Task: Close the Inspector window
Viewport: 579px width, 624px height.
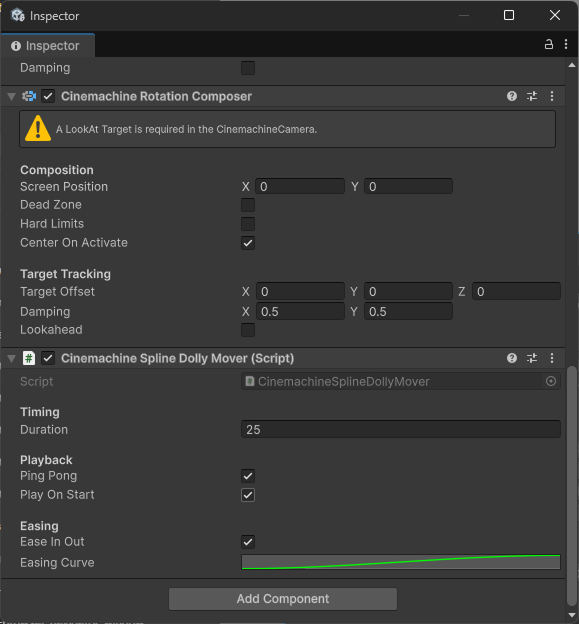Action: click(x=555, y=15)
